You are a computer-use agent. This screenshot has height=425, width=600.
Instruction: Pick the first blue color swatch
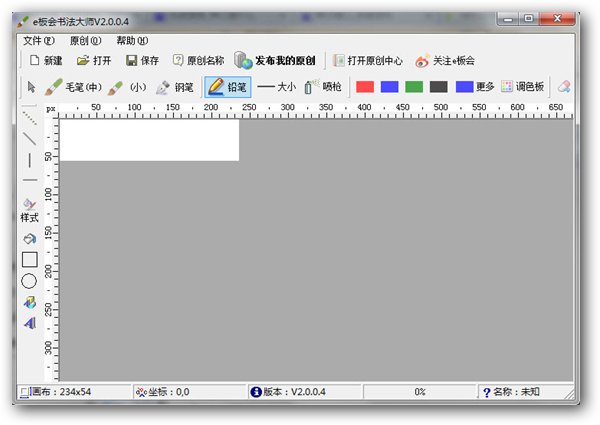coord(390,87)
